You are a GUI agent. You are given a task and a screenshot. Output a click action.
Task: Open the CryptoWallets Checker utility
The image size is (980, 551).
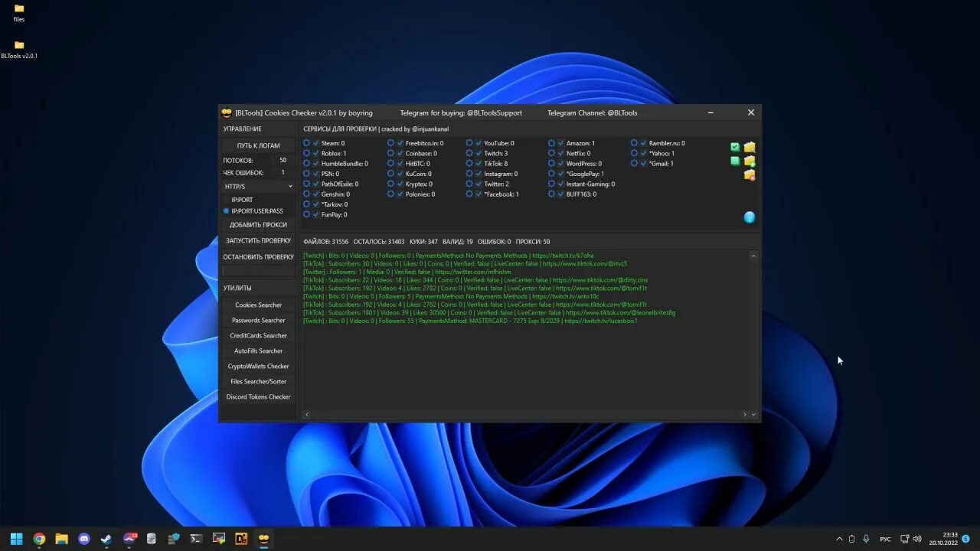coord(258,366)
